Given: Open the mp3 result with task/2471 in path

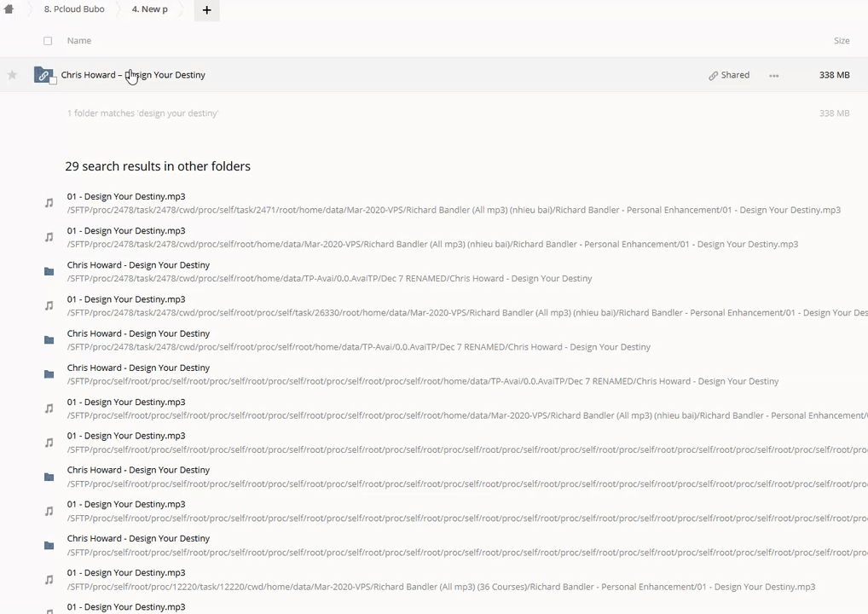Looking at the screenshot, I should (x=126, y=197).
